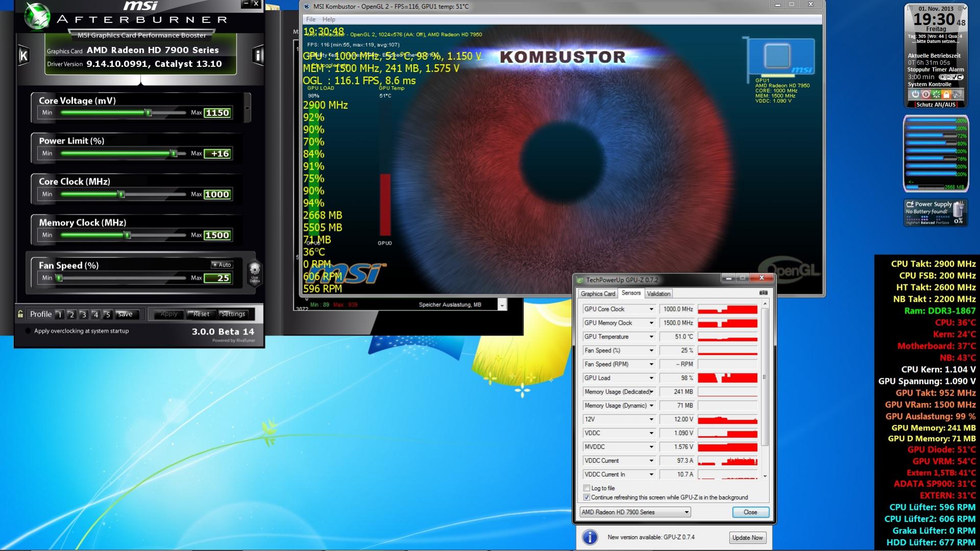Toggle Auto fan speed in Afterburner

coord(222,265)
